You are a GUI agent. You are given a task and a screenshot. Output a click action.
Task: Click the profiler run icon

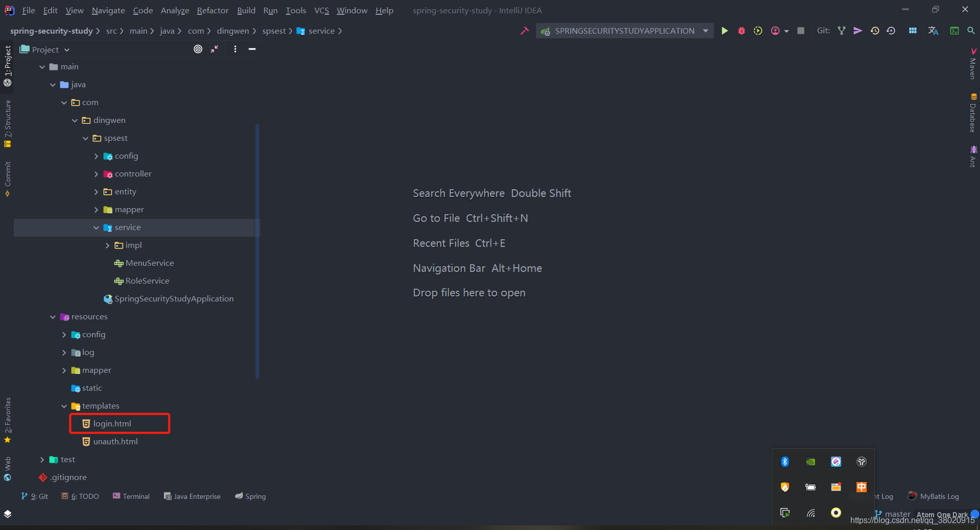(x=775, y=31)
